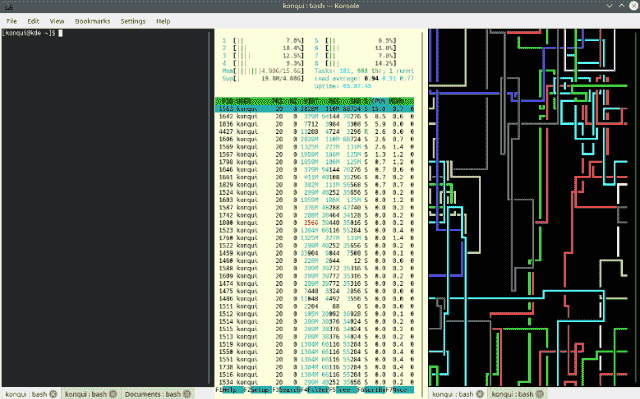
Task: Select process row PID 1519
Action: (x=315, y=345)
